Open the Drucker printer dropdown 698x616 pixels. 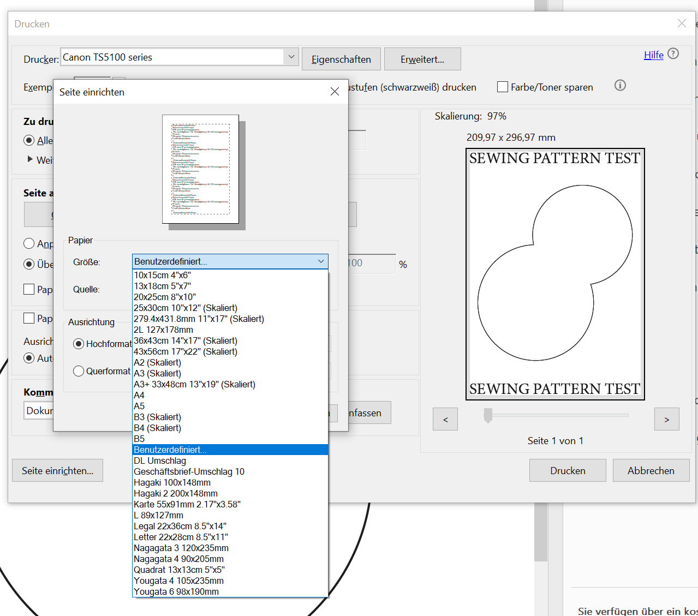291,57
